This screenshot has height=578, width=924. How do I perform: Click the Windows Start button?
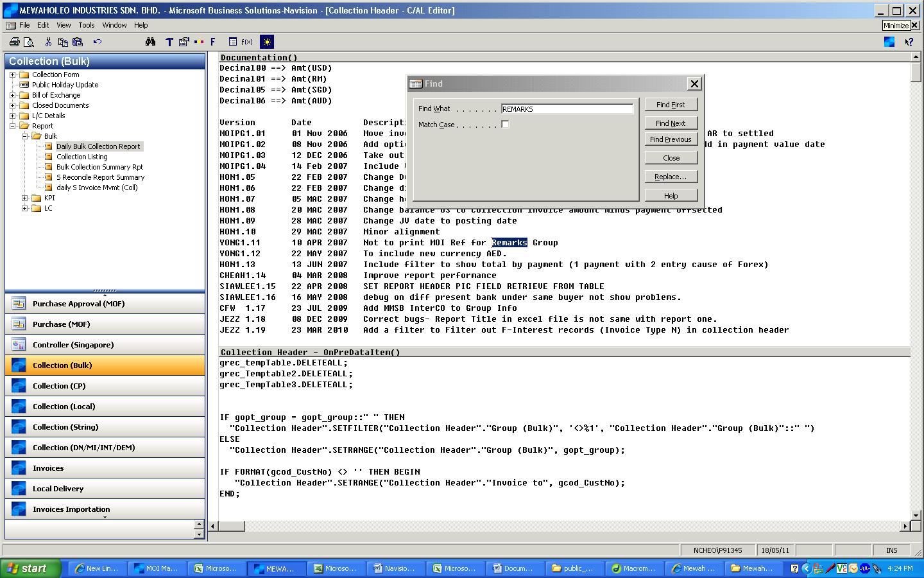pos(30,568)
